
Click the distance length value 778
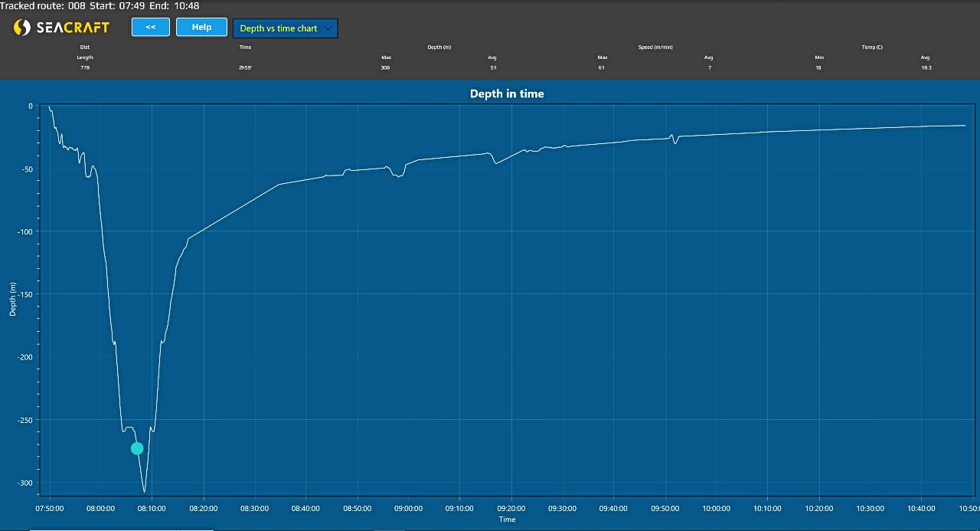[x=85, y=68]
